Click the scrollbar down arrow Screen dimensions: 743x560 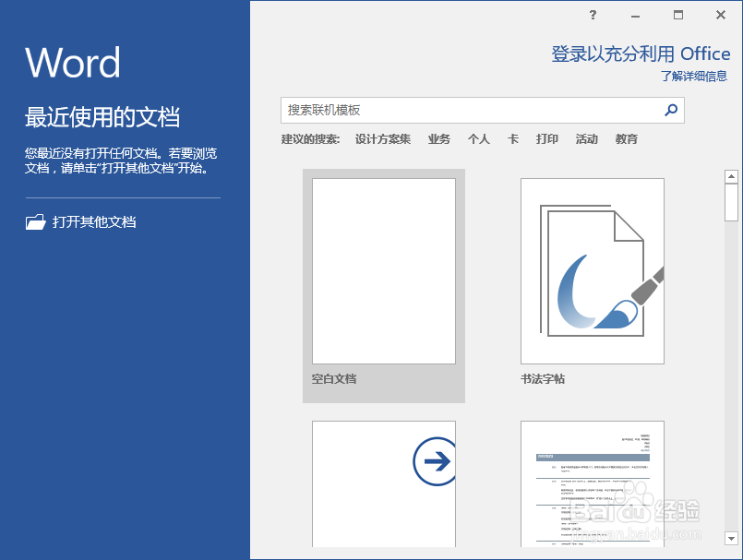[x=731, y=538]
